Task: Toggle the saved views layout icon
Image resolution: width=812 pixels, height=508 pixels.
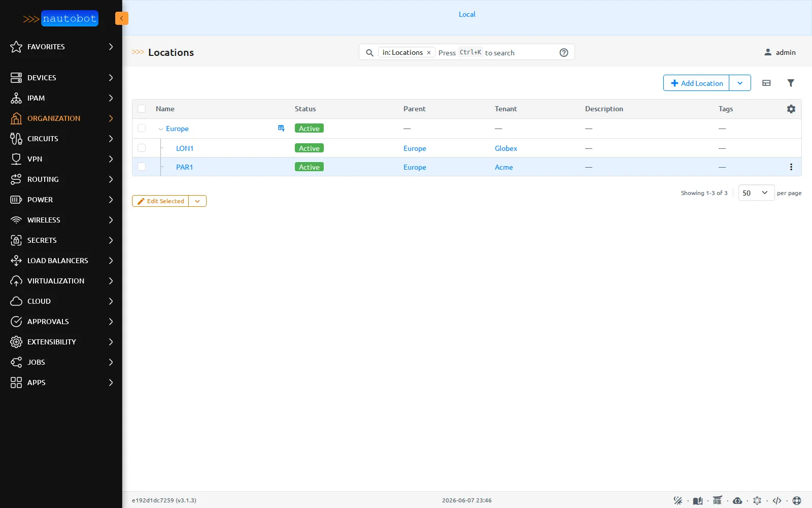Action: [x=766, y=83]
